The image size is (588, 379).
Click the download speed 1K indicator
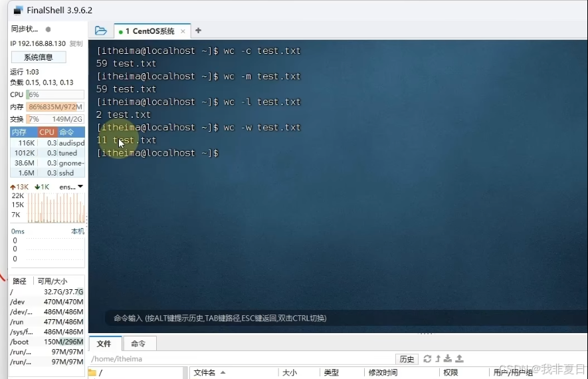click(x=42, y=187)
